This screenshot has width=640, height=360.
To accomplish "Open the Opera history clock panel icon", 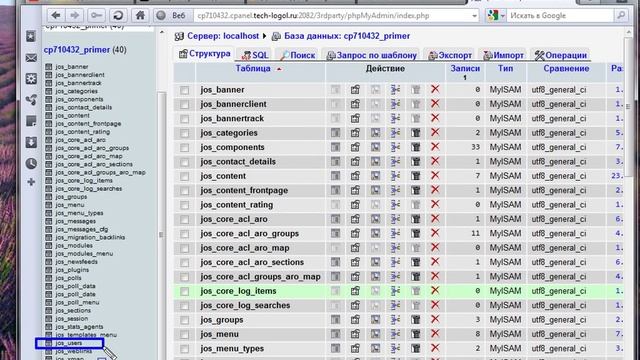I will pyautogui.click(x=31, y=164).
